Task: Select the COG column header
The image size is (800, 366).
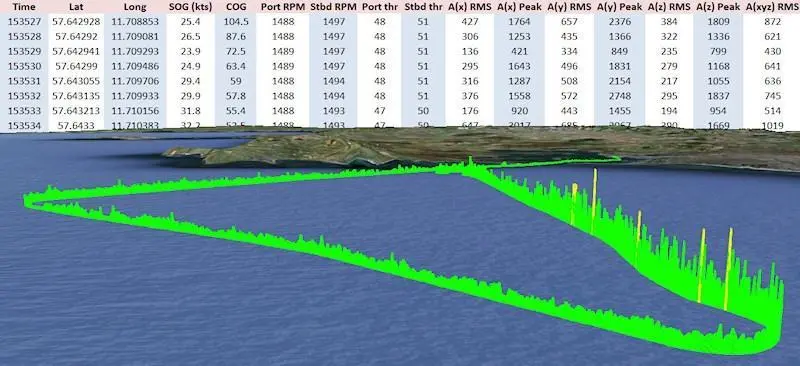Action: click(235, 7)
